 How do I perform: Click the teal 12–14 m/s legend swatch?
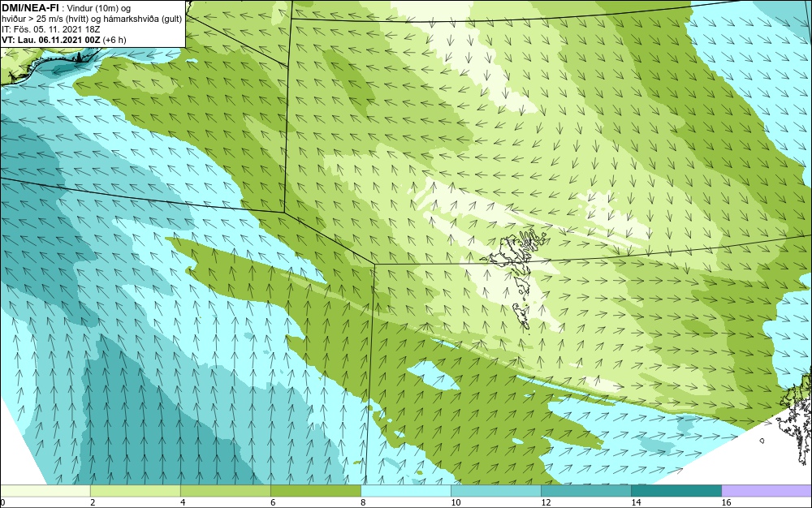(585, 490)
